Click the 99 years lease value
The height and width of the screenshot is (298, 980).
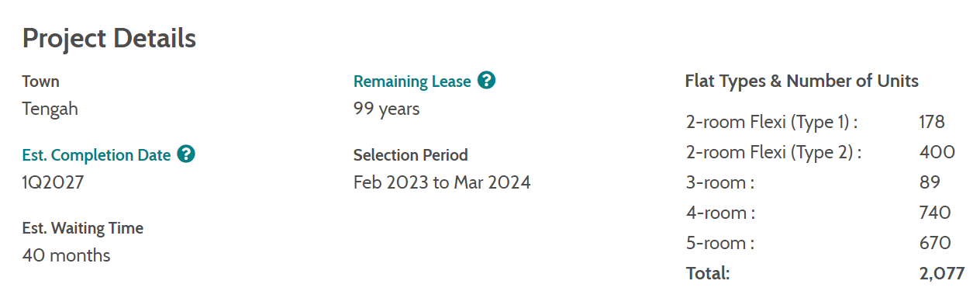point(387,109)
